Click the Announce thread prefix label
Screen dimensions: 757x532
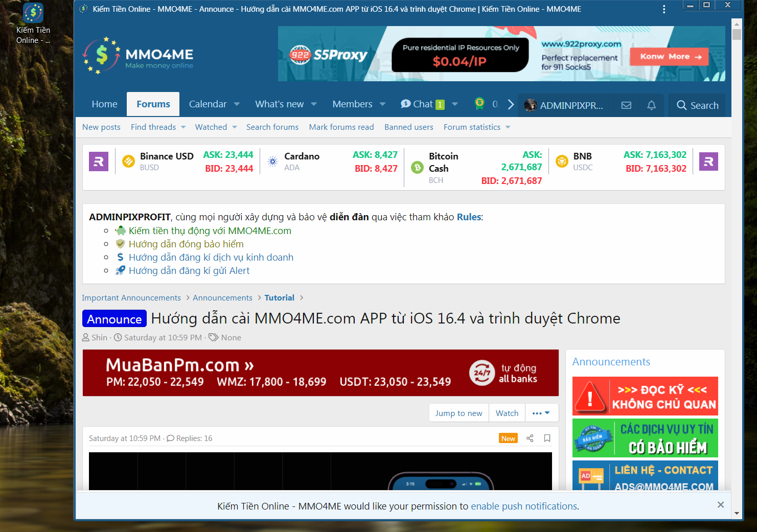pos(114,319)
